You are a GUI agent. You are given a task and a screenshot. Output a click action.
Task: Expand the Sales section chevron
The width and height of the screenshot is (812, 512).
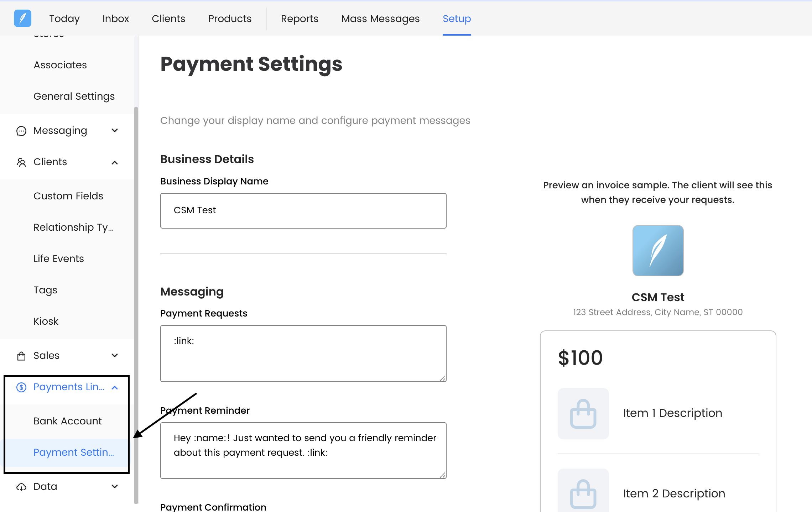[115, 355]
